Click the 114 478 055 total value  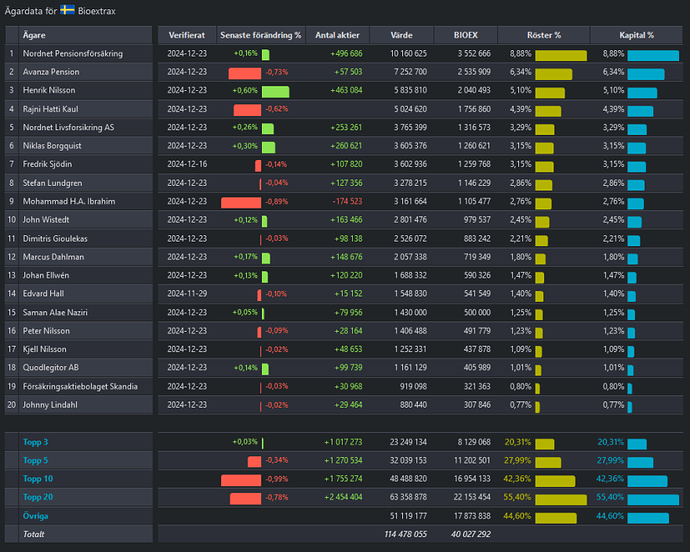(x=405, y=534)
